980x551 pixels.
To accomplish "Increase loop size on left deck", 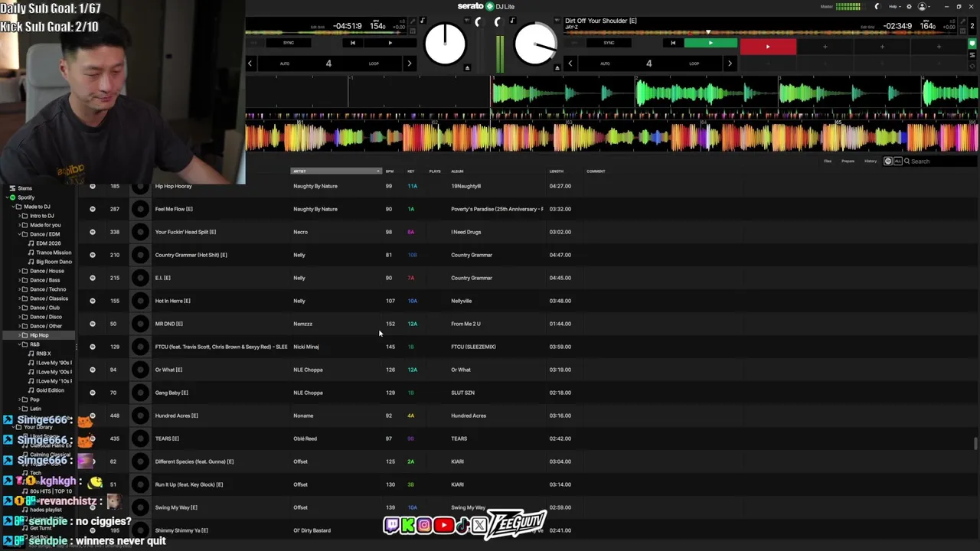I will [x=409, y=64].
